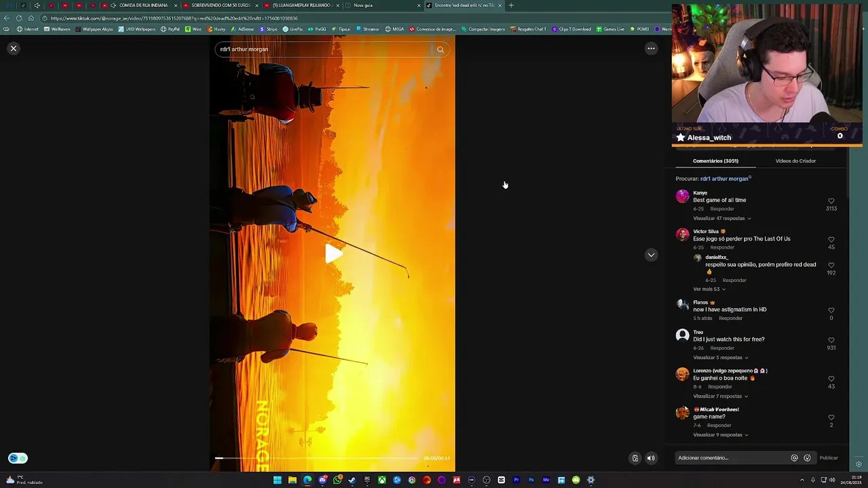Switch to 'COMIDA DE RUA INDIANA' browser tab
The image size is (868, 488).
(139, 5)
